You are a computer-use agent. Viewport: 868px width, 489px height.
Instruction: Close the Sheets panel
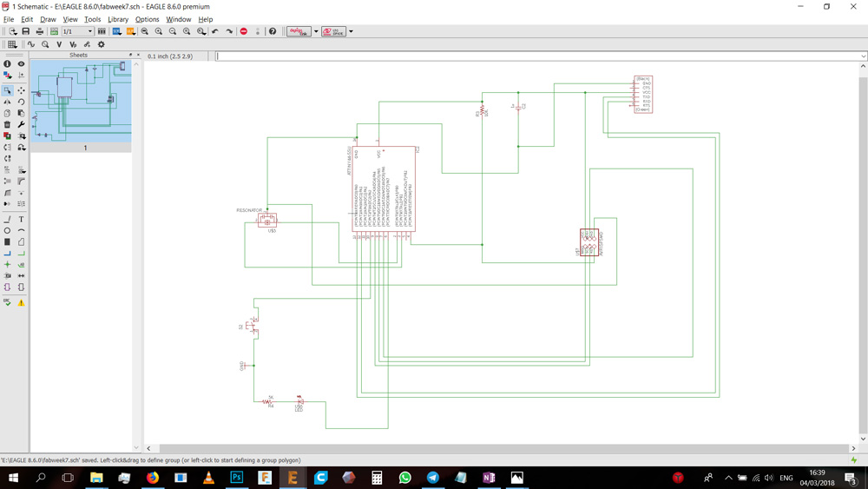[138, 55]
